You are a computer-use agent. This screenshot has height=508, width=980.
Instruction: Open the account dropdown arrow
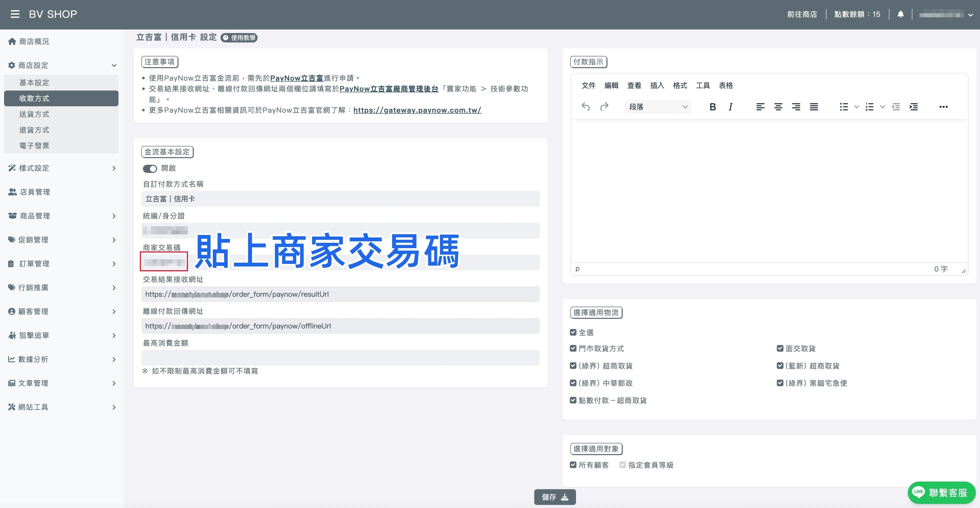point(971,15)
